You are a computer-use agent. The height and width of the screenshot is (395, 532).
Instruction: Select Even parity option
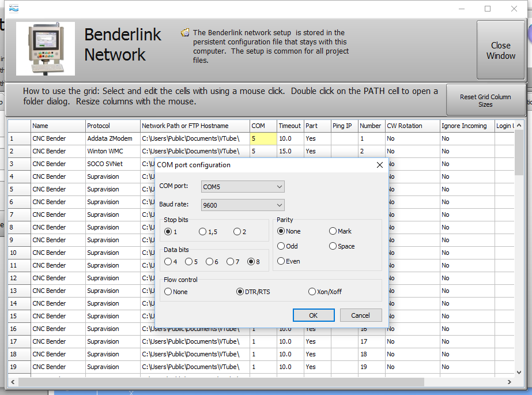[281, 261]
